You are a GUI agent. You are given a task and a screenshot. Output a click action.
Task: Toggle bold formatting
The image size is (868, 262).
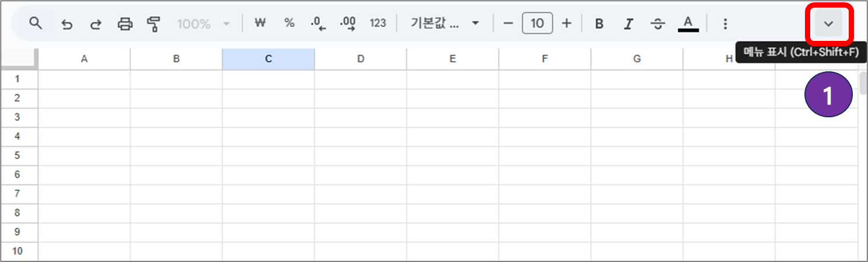pos(599,24)
